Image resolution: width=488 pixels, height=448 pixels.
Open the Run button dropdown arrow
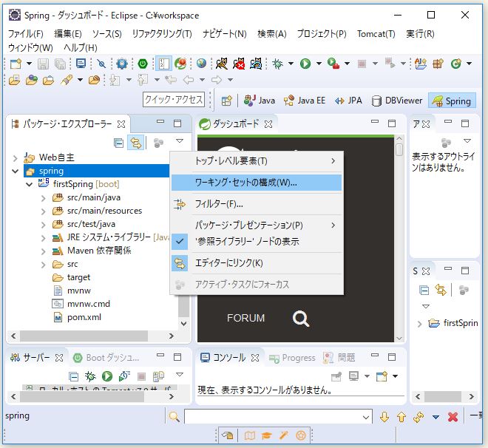(319, 64)
